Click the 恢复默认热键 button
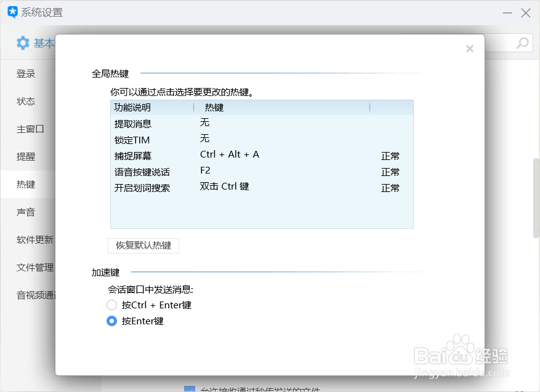 point(143,246)
